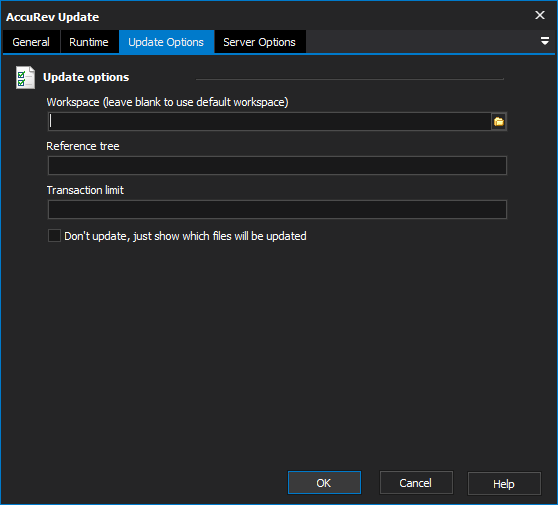Click the Workspace default workspace label
This screenshot has height=505, width=558.
[x=168, y=102]
